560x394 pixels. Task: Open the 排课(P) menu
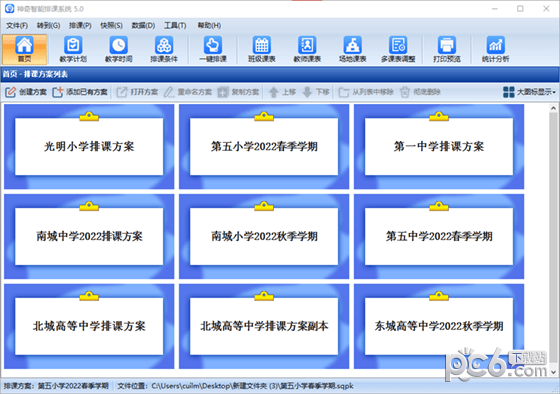pyautogui.click(x=80, y=25)
